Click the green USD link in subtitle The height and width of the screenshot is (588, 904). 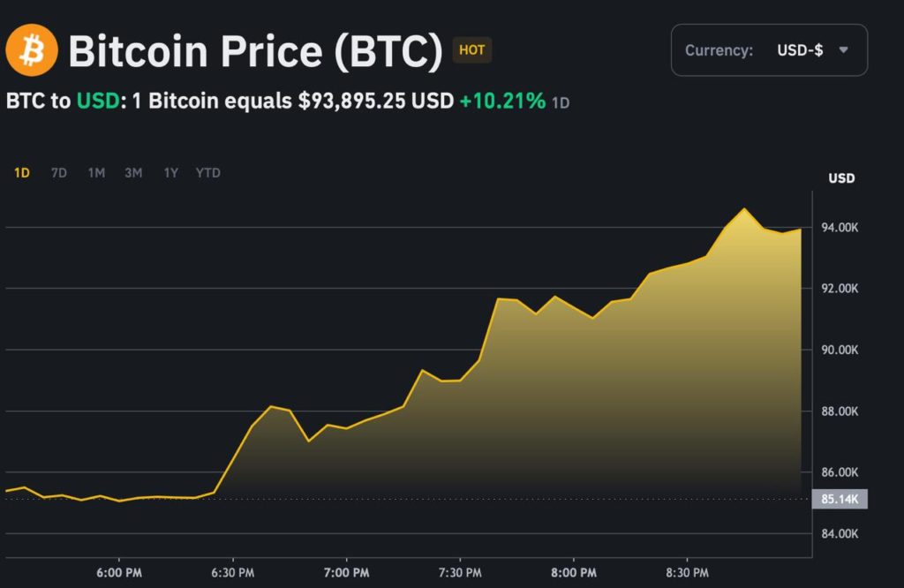[x=96, y=102]
